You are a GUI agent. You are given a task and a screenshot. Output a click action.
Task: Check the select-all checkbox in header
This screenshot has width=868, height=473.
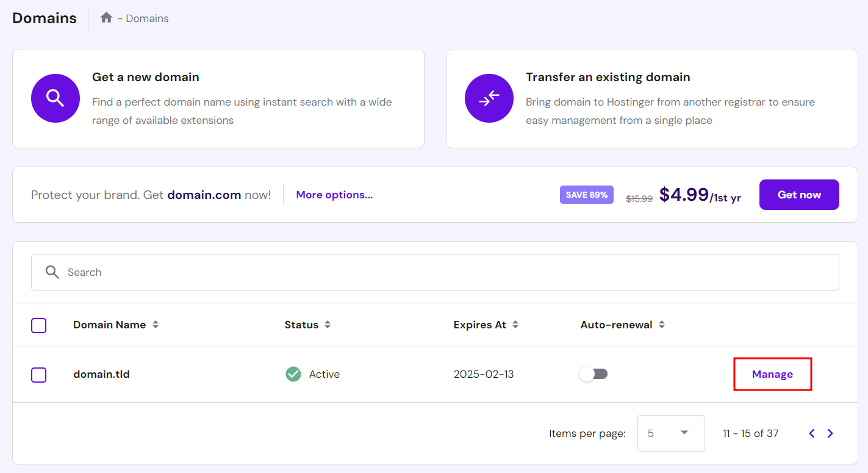[x=38, y=325]
